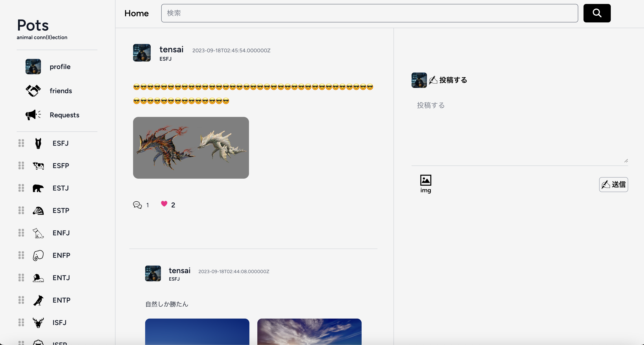Open the blue sky image thumbnail
Image resolution: width=644 pixels, height=345 pixels.
click(x=197, y=332)
